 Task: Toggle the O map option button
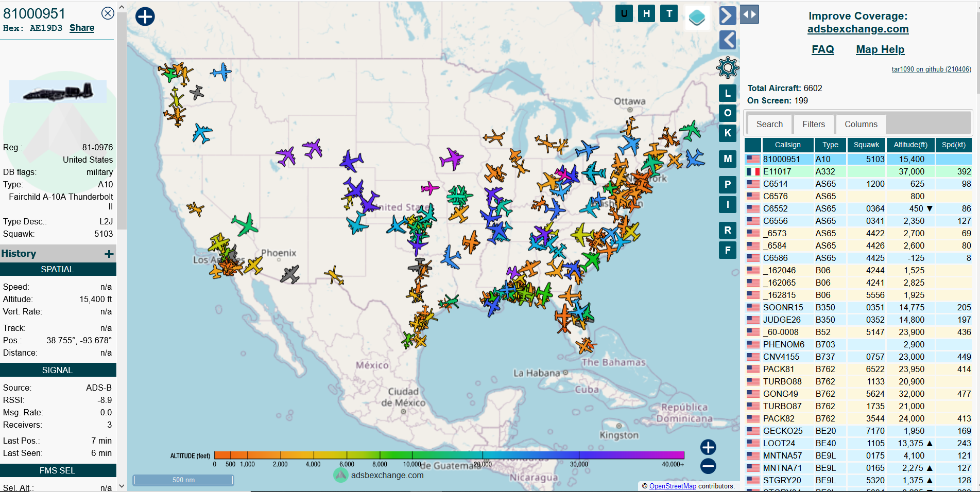click(x=728, y=113)
